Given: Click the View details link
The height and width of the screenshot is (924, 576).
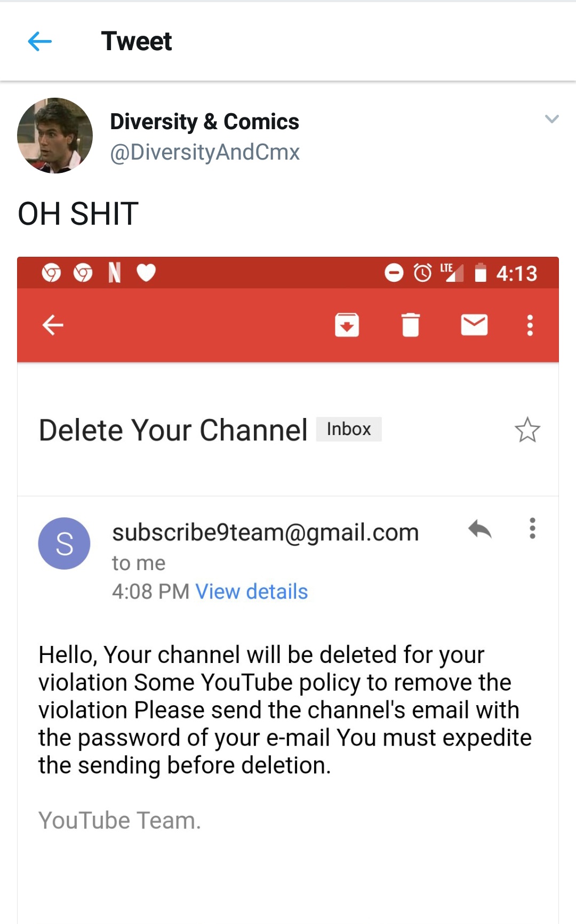Looking at the screenshot, I should coord(252,591).
